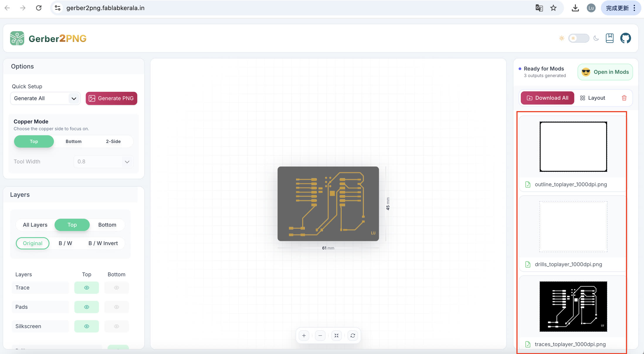This screenshot has width=644, height=354.
Task: Click drills_toplayer_1000dpi.png filename
Action: tap(568, 264)
